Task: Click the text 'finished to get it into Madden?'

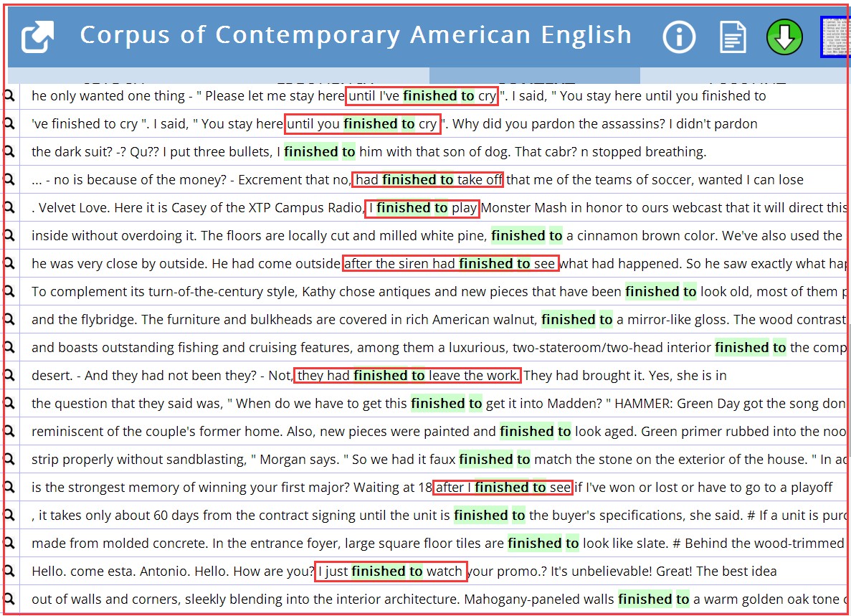Action: pos(506,404)
